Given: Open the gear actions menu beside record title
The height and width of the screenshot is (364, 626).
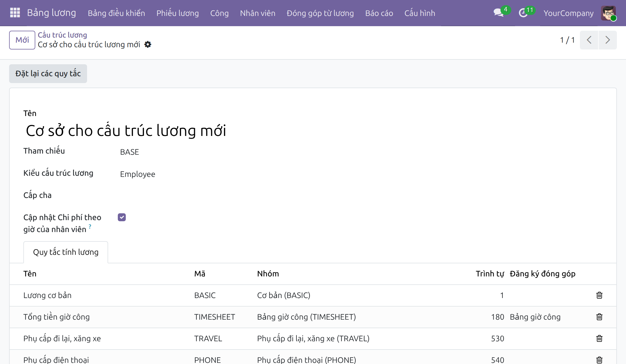Looking at the screenshot, I should point(148,44).
